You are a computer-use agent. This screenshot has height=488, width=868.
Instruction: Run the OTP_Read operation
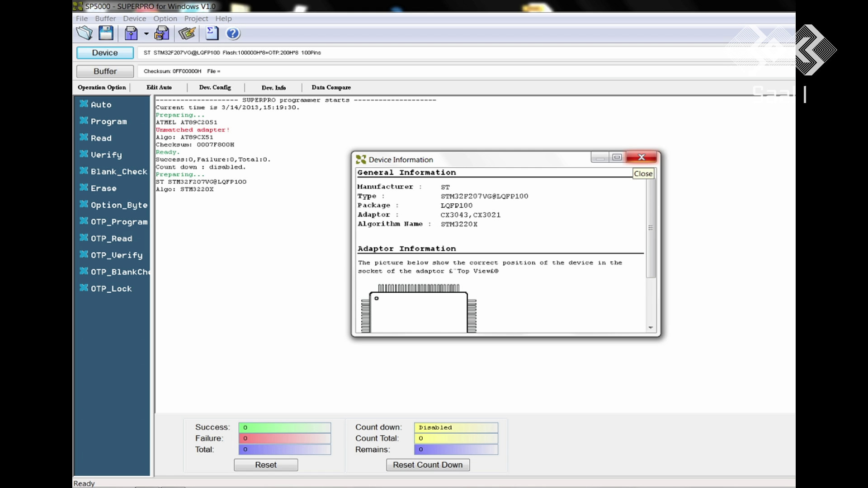(x=106, y=238)
